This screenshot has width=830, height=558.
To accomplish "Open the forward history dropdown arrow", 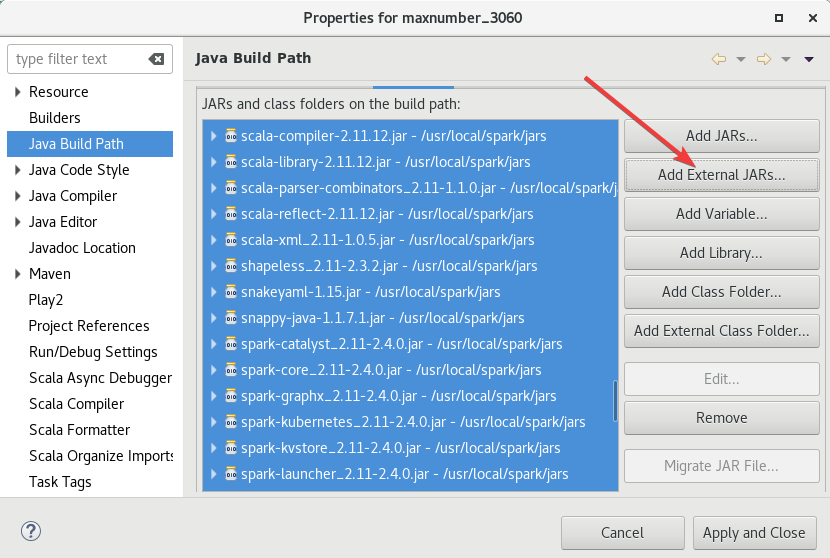I will (x=786, y=59).
